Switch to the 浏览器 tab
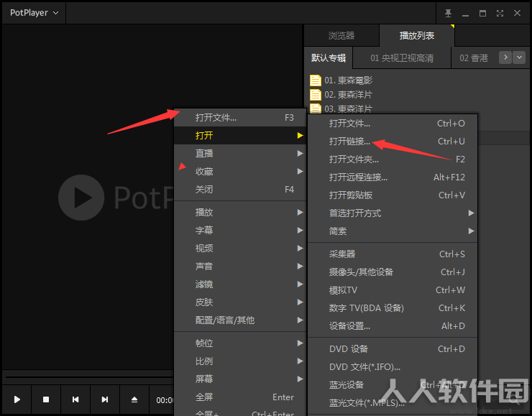Image resolution: width=532 pixels, height=416 pixels. click(x=341, y=35)
